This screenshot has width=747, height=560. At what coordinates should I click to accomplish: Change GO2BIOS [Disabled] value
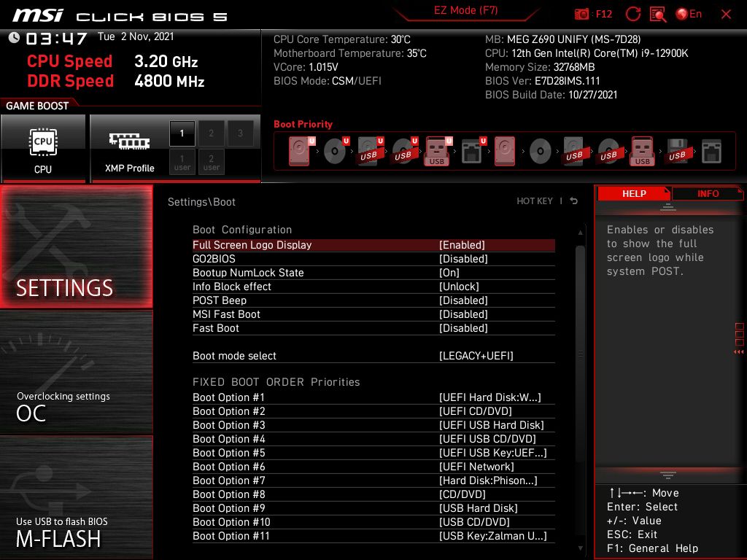coord(463,259)
